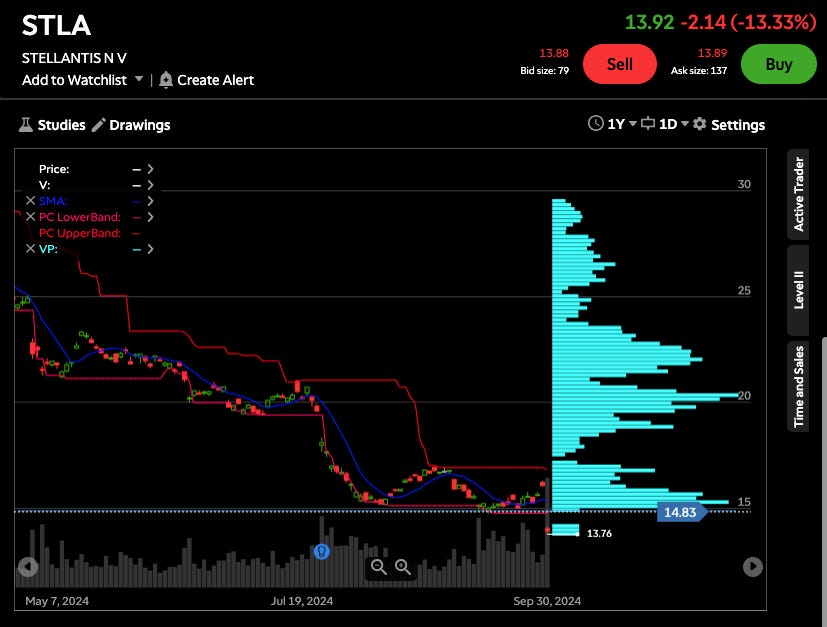827x627 pixels.
Task: Open the Level II side tab
Action: (x=799, y=290)
